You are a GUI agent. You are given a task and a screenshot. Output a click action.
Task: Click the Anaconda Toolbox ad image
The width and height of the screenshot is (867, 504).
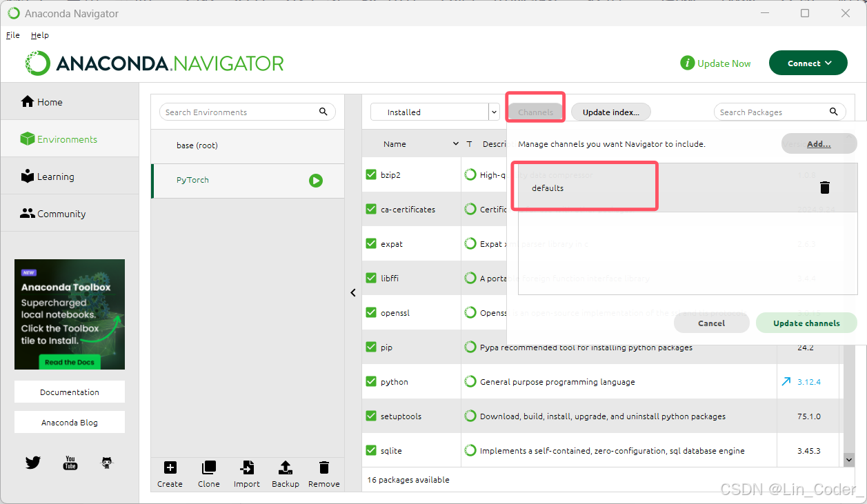click(70, 314)
